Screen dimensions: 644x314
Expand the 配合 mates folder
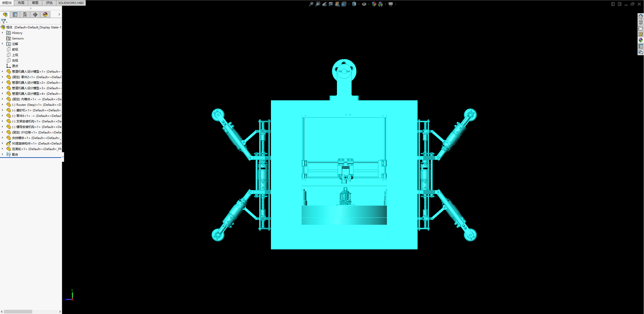click(x=3, y=154)
